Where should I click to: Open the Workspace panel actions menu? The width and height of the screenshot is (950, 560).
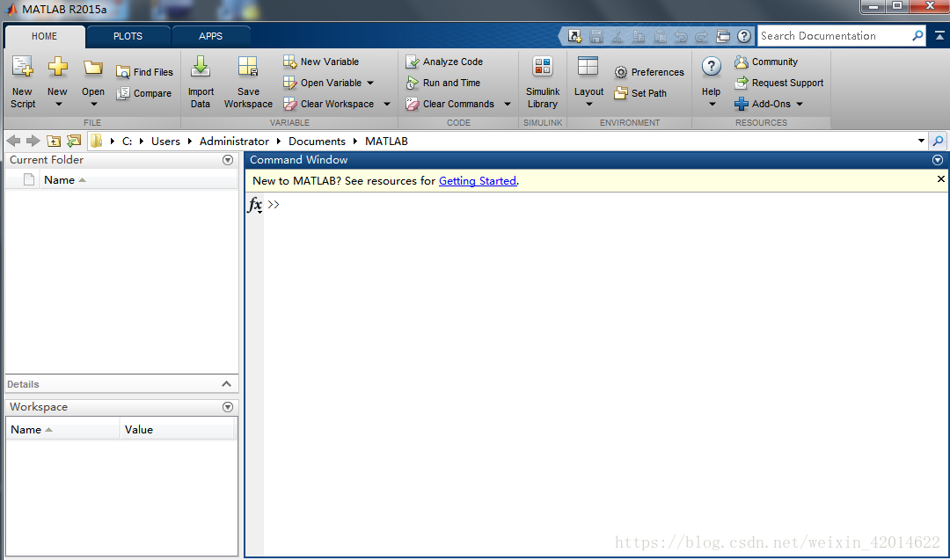[228, 407]
